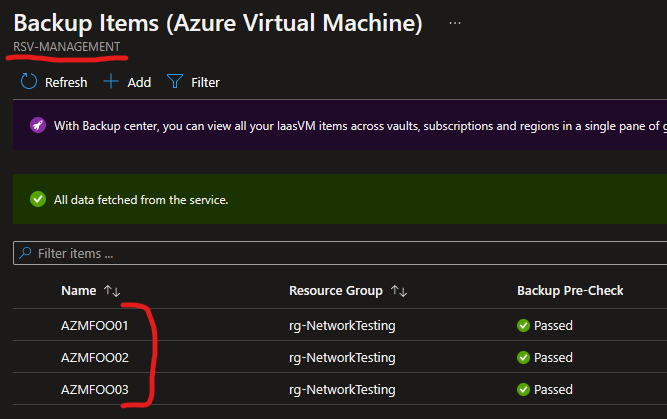The width and height of the screenshot is (667, 419).
Task: Select the AZMFOO03 backup item
Action: 94,389
